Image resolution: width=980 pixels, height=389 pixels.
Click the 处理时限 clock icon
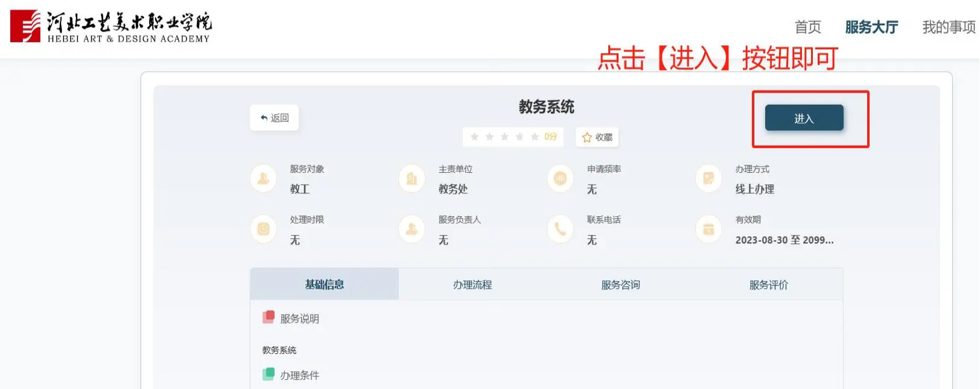coord(263,230)
